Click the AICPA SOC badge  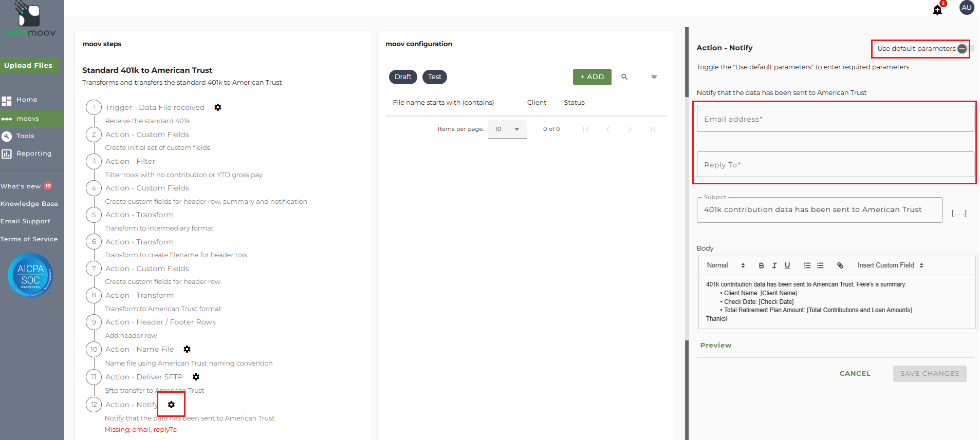pyautogui.click(x=30, y=275)
